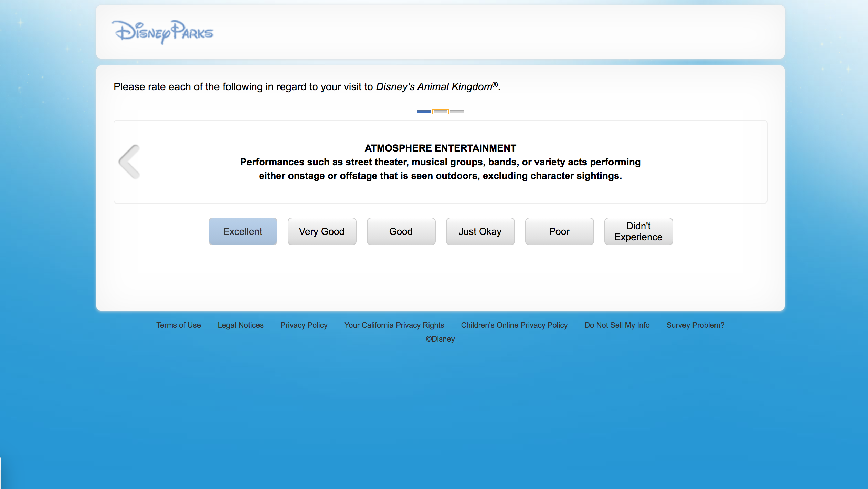Click Do Not Sell My Info
Image resolution: width=868 pixels, height=489 pixels.
(x=617, y=325)
